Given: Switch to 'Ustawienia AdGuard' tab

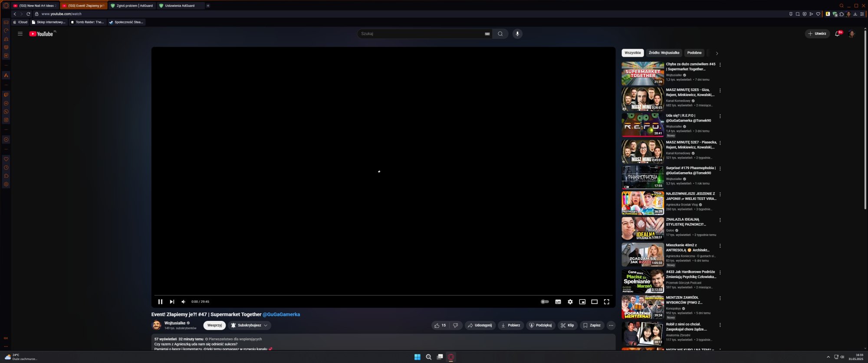Looking at the screenshot, I should pos(180,6).
